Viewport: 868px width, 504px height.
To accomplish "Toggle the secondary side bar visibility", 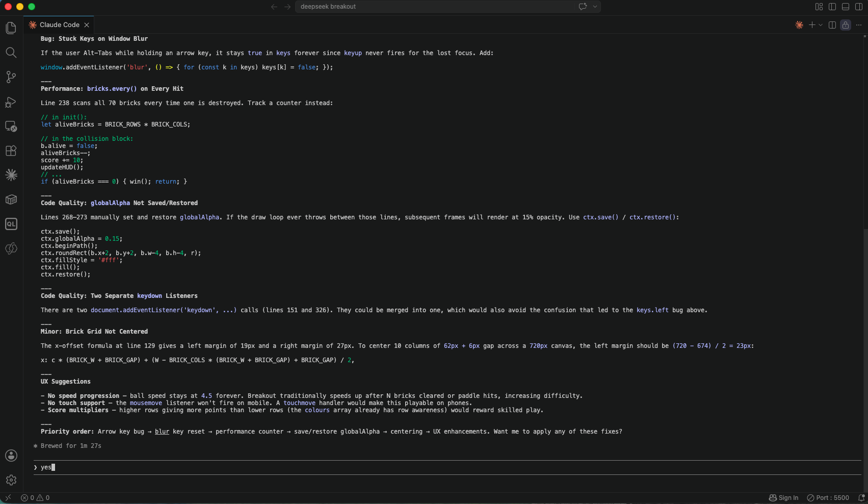I will pyautogui.click(x=859, y=7).
